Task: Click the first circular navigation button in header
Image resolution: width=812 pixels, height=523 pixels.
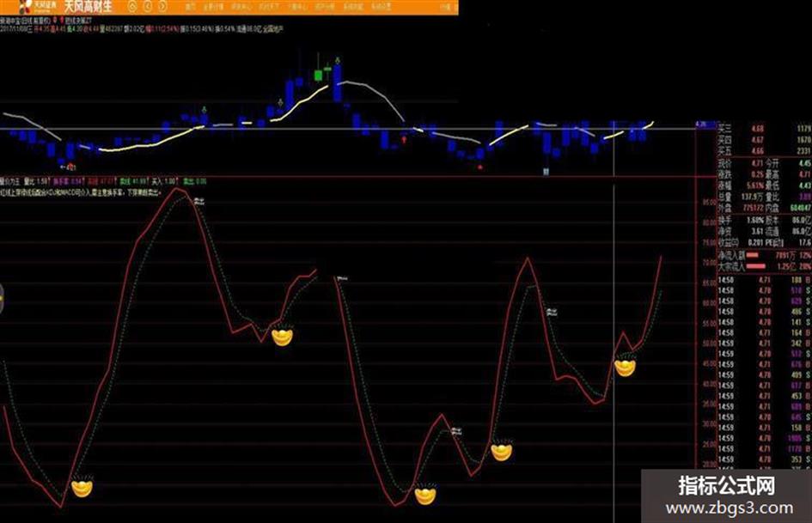Action: pyautogui.click(x=133, y=7)
